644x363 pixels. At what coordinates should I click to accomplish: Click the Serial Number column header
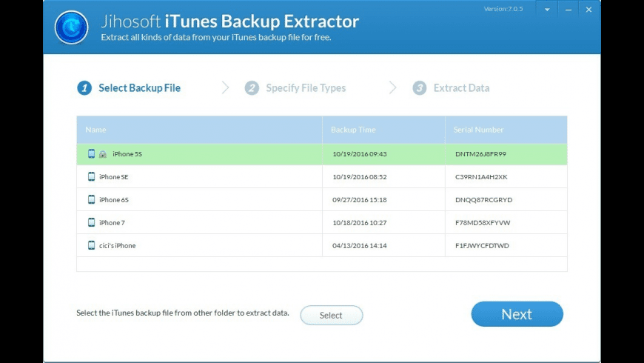tap(479, 130)
